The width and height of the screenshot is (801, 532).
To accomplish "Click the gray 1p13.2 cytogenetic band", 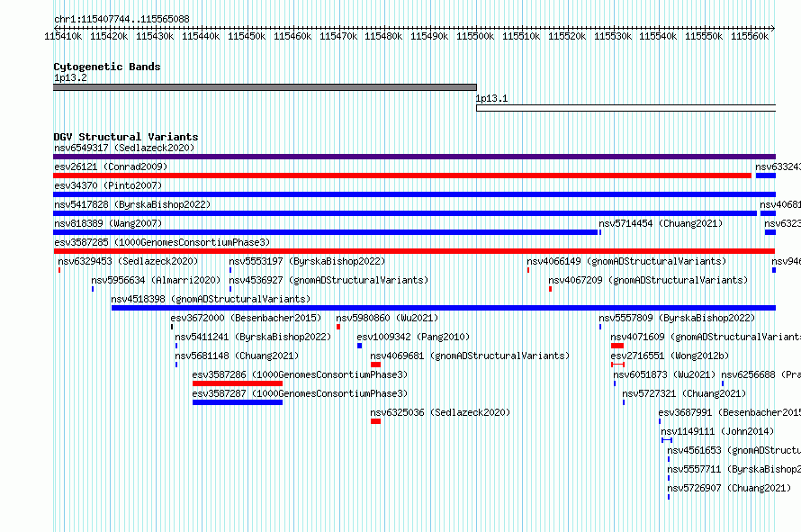I will [x=265, y=87].
